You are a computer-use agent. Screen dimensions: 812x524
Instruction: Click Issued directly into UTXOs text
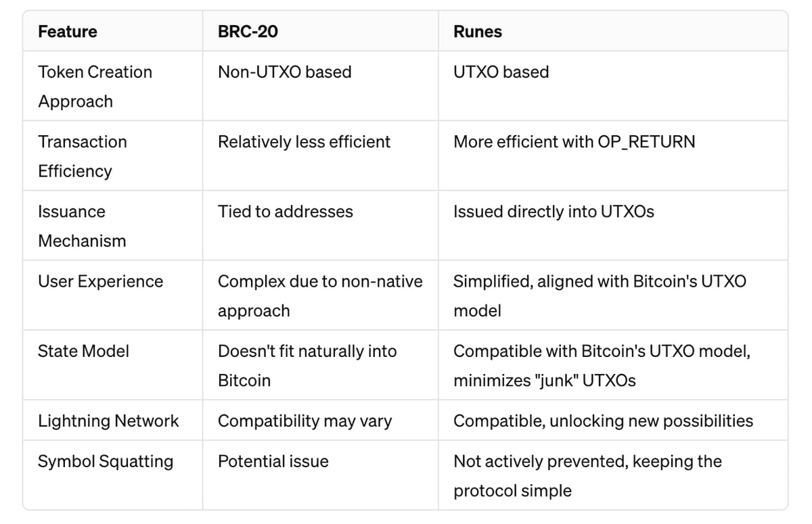(554, 212)
